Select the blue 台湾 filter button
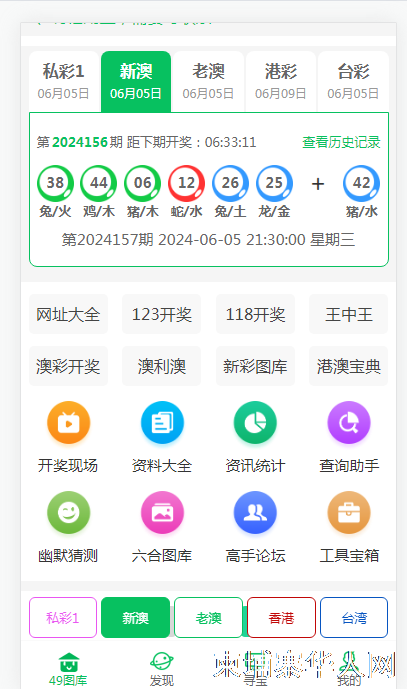This screenshot has height=689, width=407. 354,617
